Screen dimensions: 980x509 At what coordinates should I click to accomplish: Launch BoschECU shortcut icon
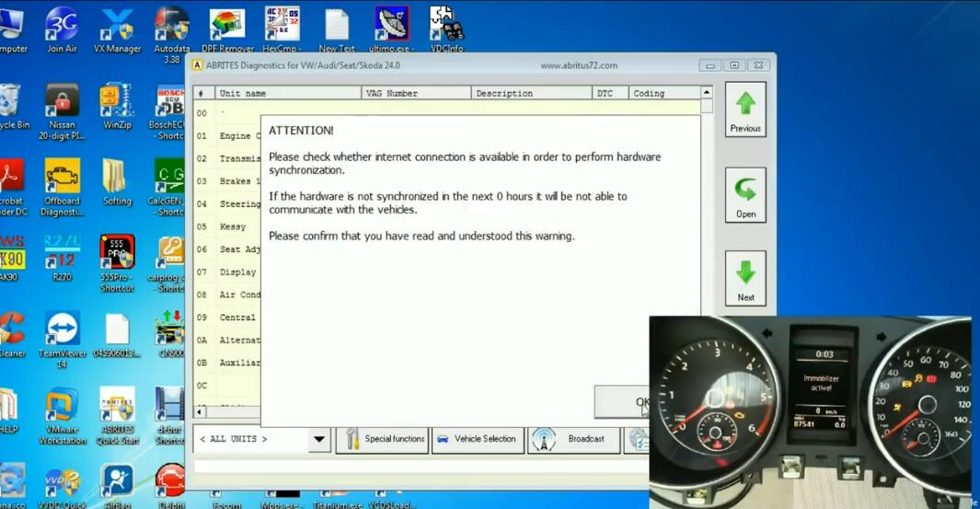point(168,111)
